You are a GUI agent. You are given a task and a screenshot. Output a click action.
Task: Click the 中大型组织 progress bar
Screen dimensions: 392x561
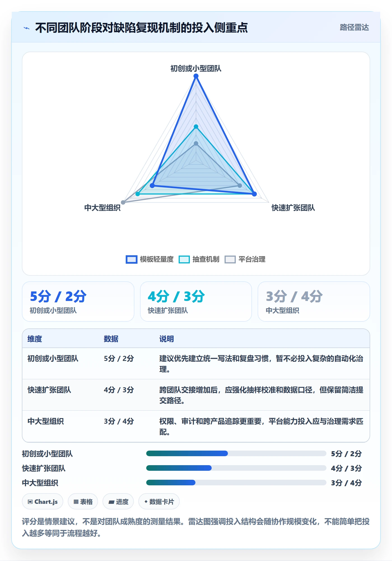click(x=236, y=483)
